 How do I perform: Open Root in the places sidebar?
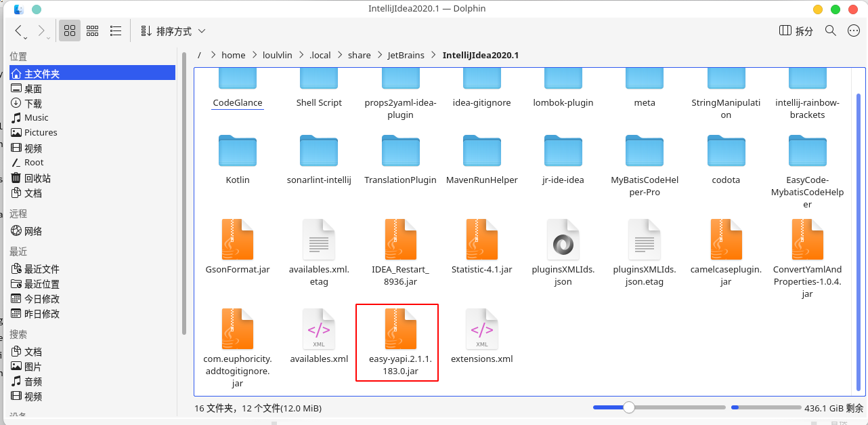(92, 163)
